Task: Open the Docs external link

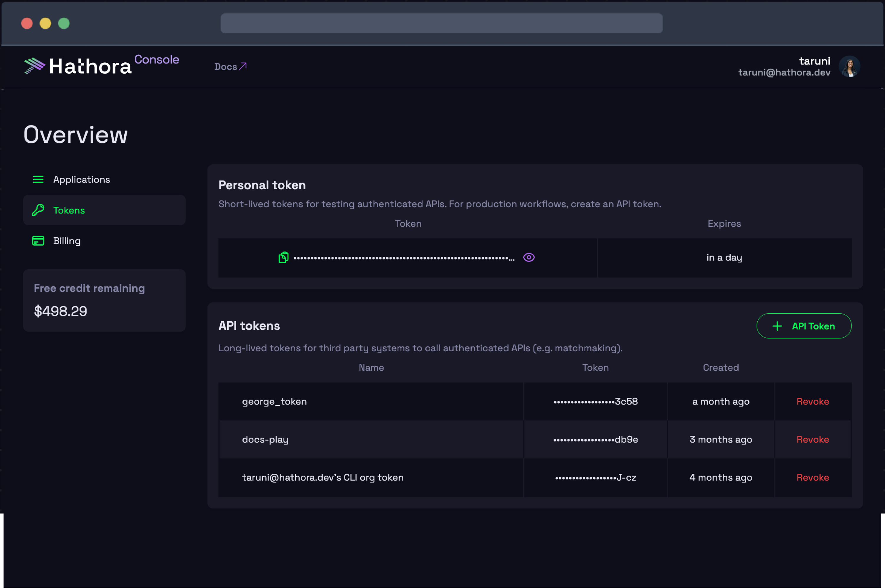Action: tap(230, 67)
